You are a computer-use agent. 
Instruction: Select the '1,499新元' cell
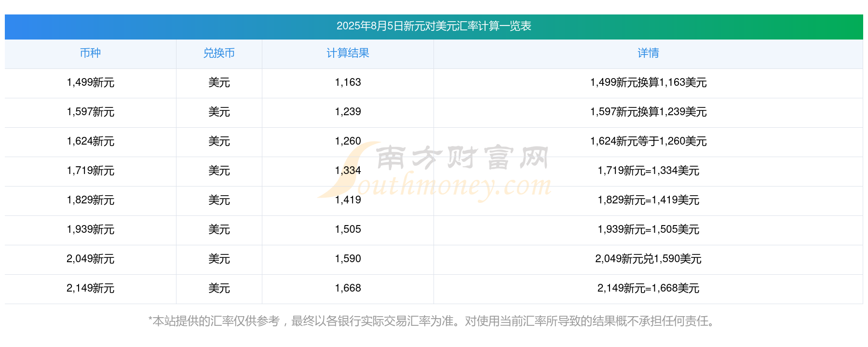(90, 83)
